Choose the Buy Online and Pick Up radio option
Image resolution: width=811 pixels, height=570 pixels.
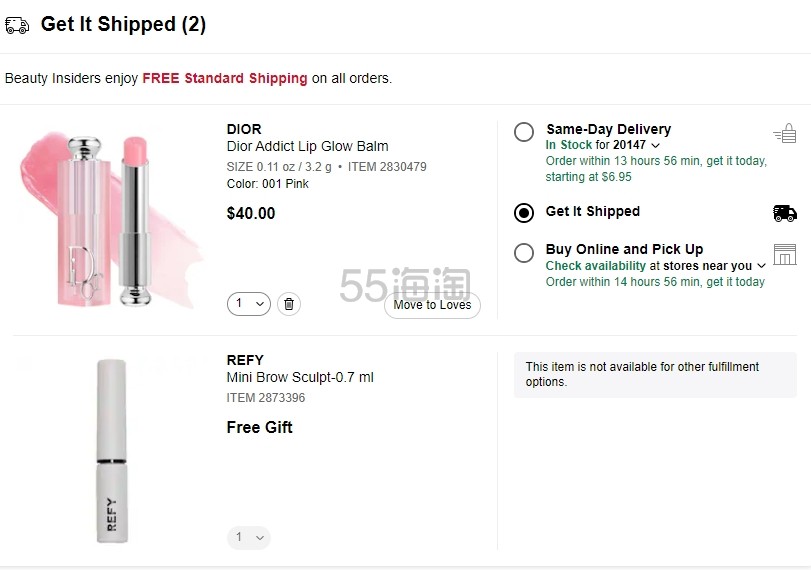524,253
